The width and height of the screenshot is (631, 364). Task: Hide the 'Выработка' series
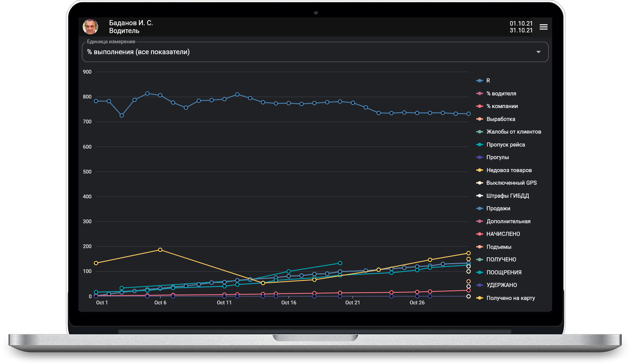tap(496, 119)
